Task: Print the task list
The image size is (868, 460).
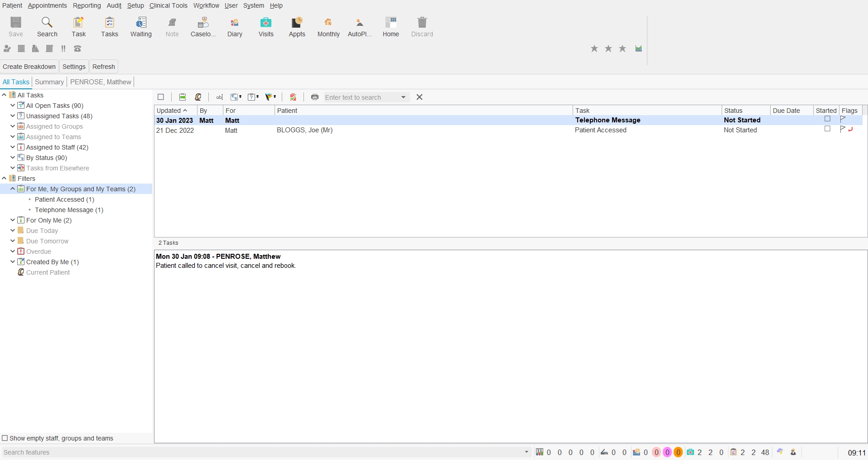Action: [315, 97]
